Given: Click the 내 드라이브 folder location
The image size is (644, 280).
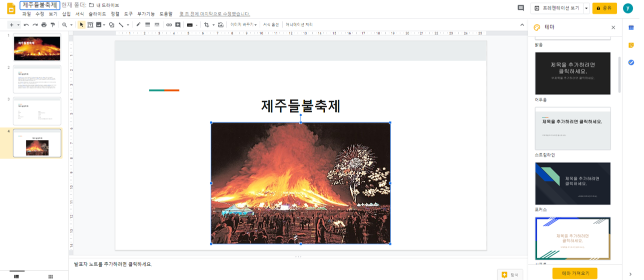Looking at the screenshot, I should click(104, 5).
